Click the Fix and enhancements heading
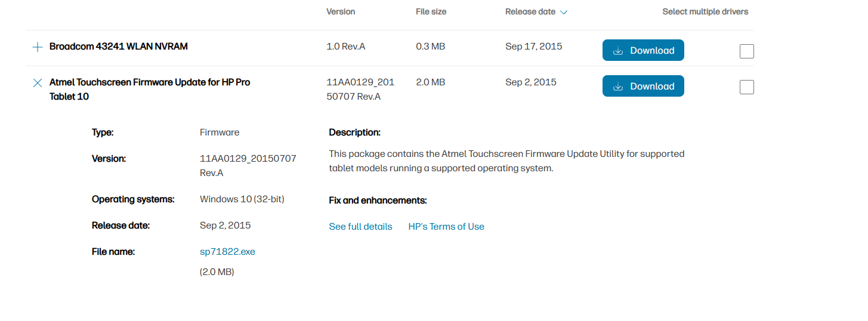The width and height of the screenshot is (868, 321). 378,200
